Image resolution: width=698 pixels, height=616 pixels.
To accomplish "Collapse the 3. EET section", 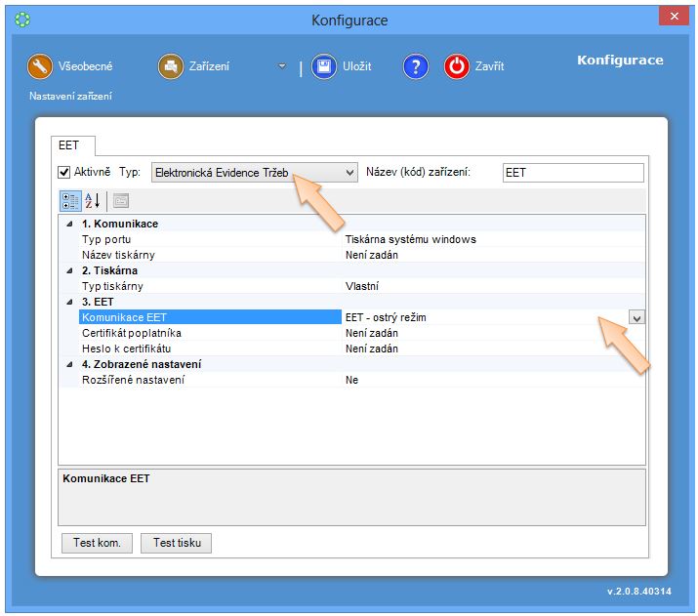I will (69, 303).
